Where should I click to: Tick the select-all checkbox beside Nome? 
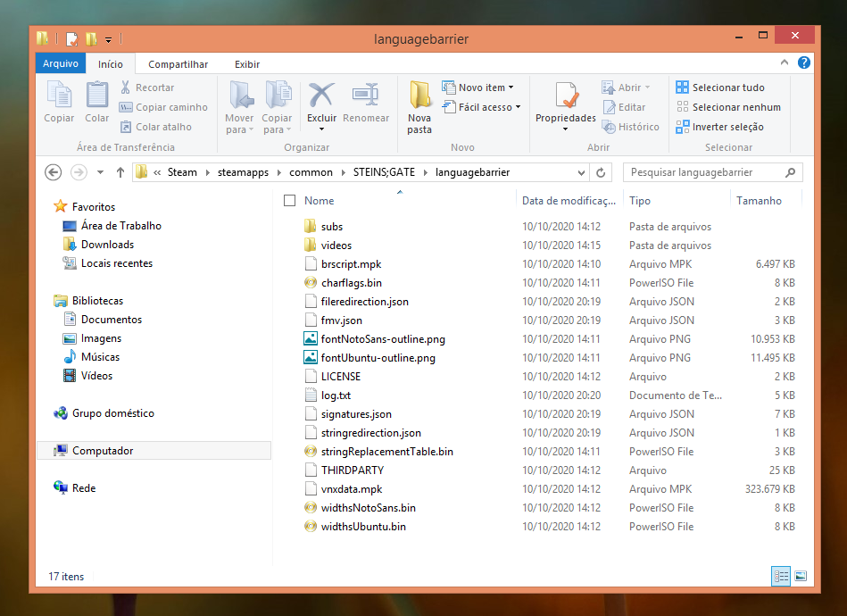(289, 201)
